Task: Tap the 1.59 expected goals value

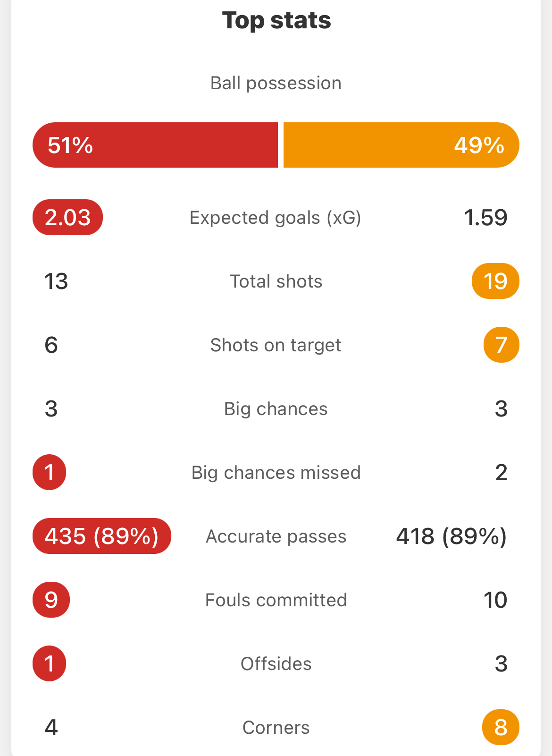Action: click(x=485, y=218)
